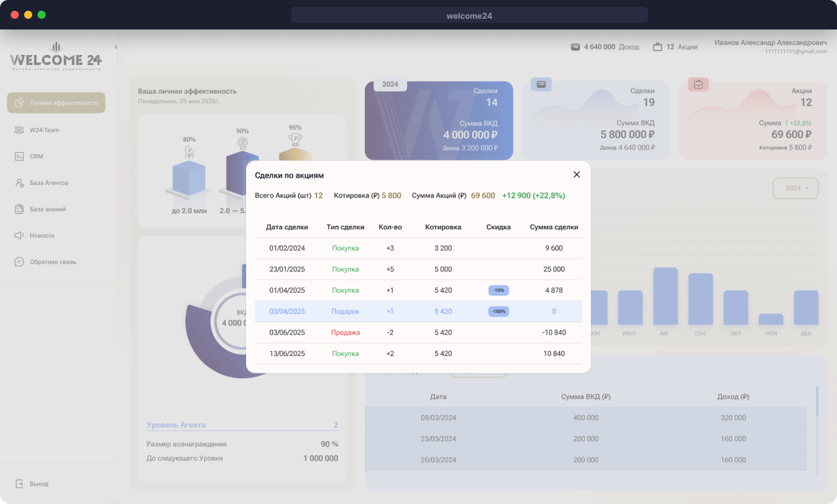837x504 pixels.
Task: Open the Уровень Агента link
Action: pyautogui.click(x=176, y=425)
